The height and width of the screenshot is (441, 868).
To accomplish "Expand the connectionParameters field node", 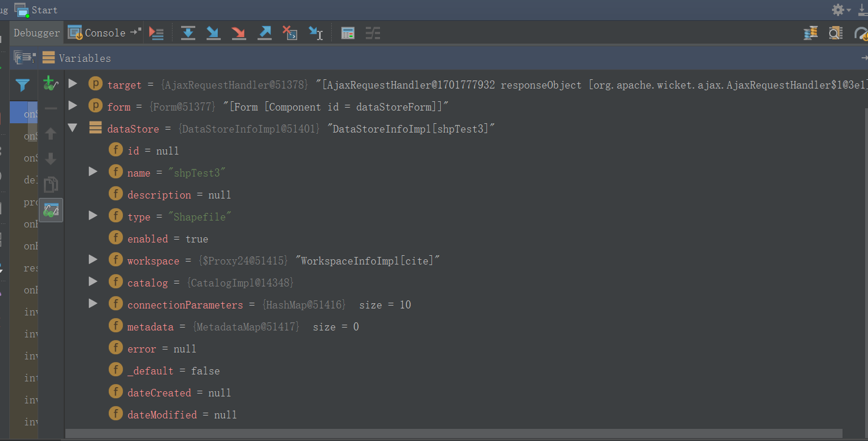I will click(x=93, y=304).
